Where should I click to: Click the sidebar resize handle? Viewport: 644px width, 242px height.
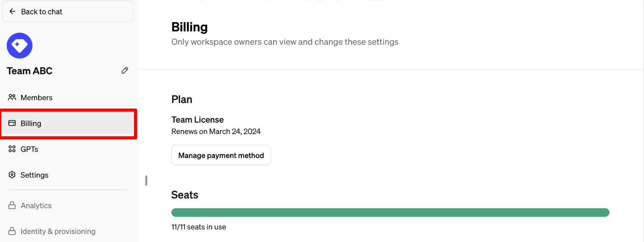pyautogui.click(x=146, y=181)
